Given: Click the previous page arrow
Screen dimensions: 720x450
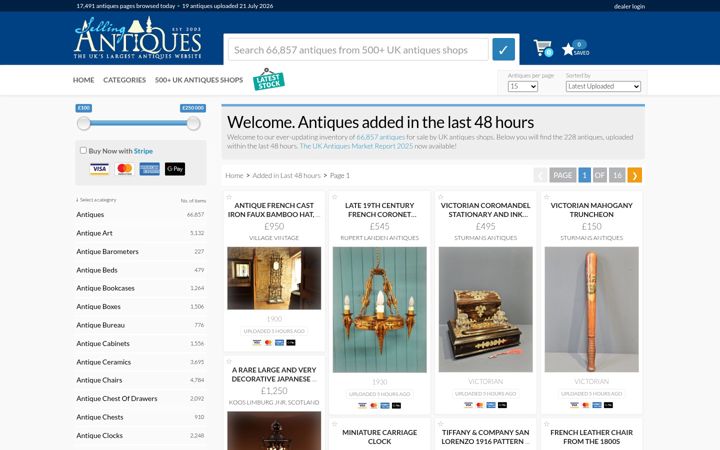Looking at the screenshot, I should [540, 175].
